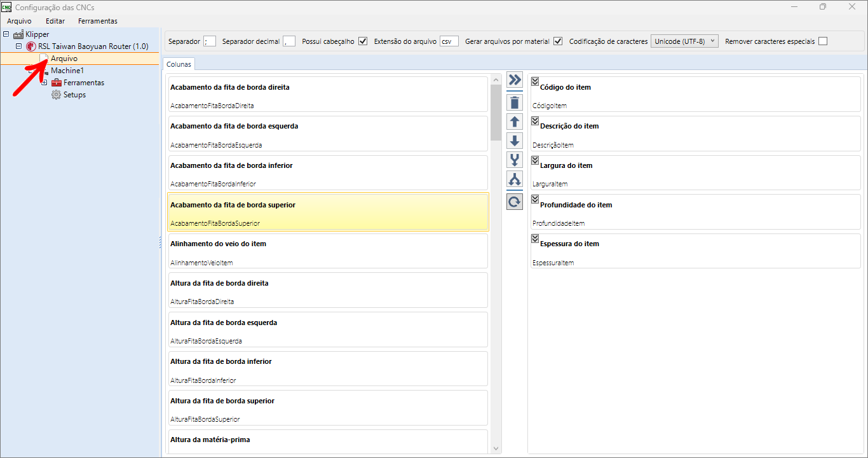Screen dimensions: 868x458
Task: Select the Código do item column
Action: [696, 94]
